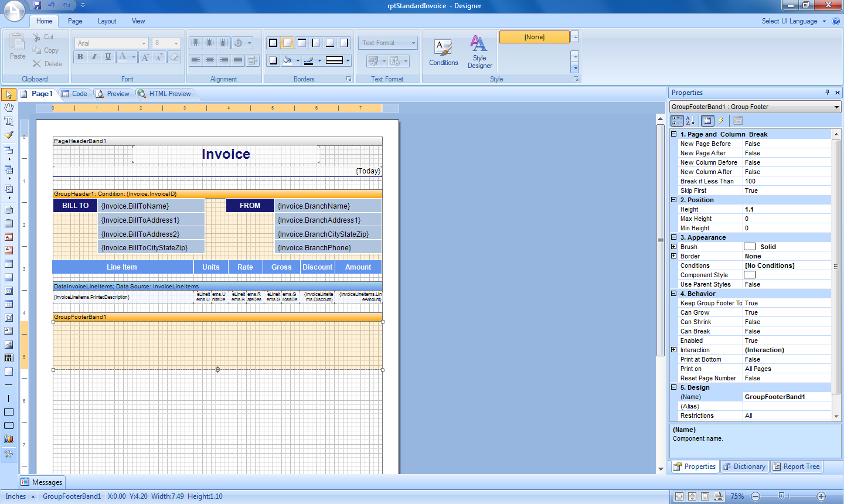
Task: Click the Height property value field
Action: click(786, 209)
